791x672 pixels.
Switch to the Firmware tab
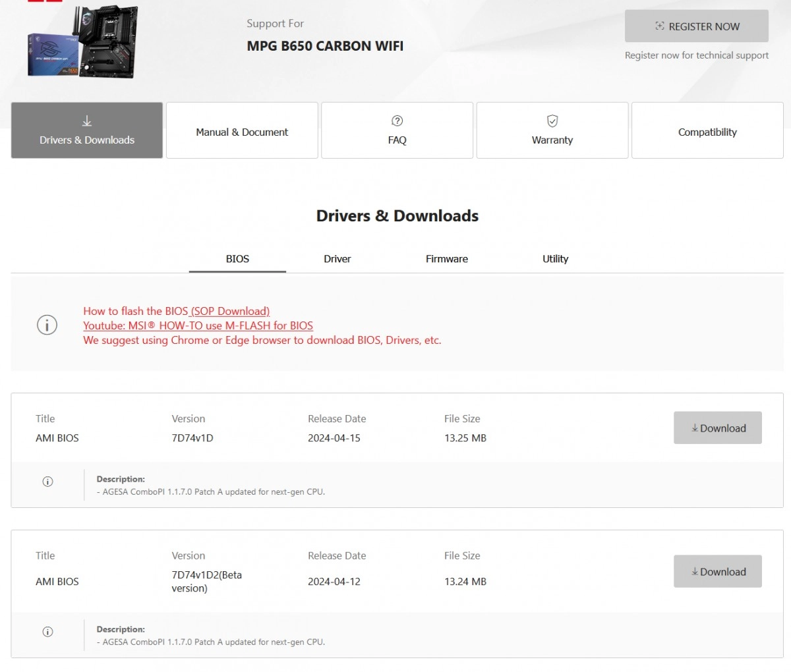446,259
